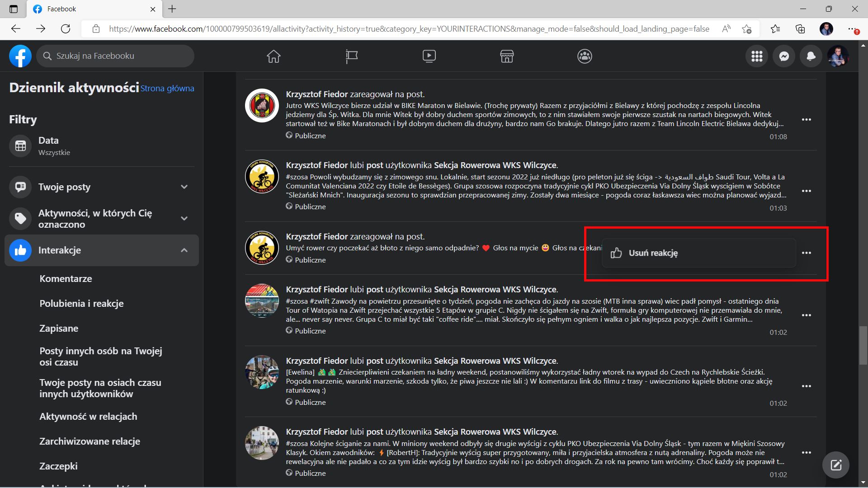Viewport: 868px width, 488px height.
Task: Open the Messenger icon
Action: coord(784,56)
